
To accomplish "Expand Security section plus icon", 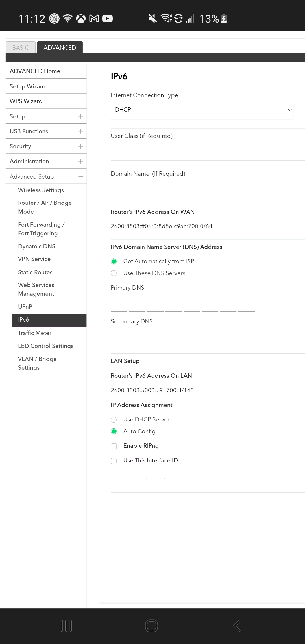I will pyautogui.click(x=80, y=146).
